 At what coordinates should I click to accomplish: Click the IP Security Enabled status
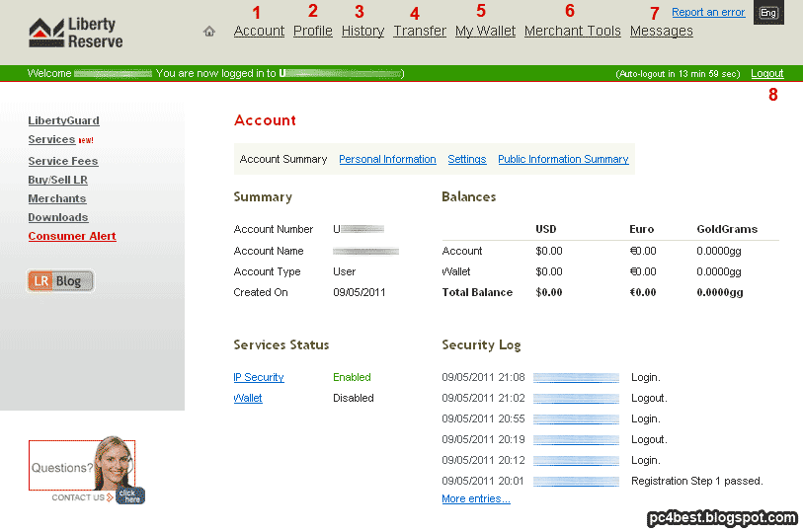tap(352, 377)
